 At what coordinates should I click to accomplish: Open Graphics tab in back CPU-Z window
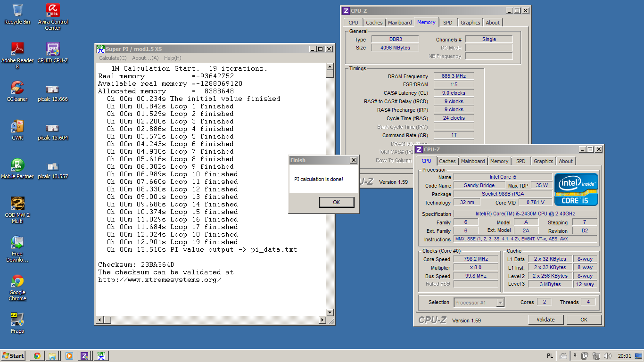tap(471, 23)
